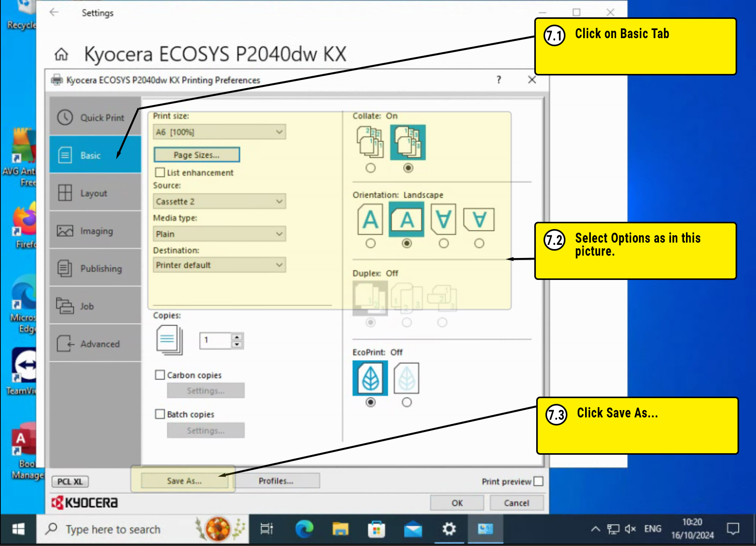Choose the rotated landscape orientation icon
The image size is (756, 546).
coord(479,219)
